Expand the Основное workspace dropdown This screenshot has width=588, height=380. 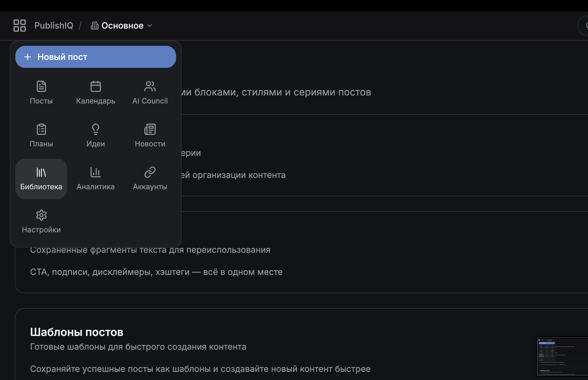click(x=122, y=26)
